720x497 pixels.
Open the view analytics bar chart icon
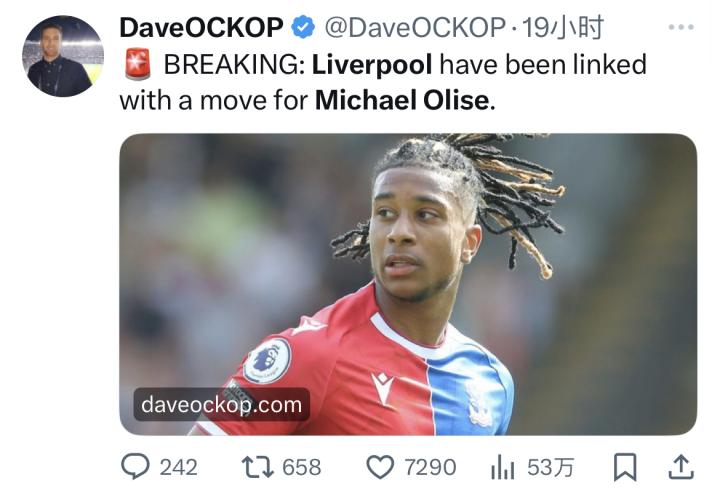(x=503, y=468)
